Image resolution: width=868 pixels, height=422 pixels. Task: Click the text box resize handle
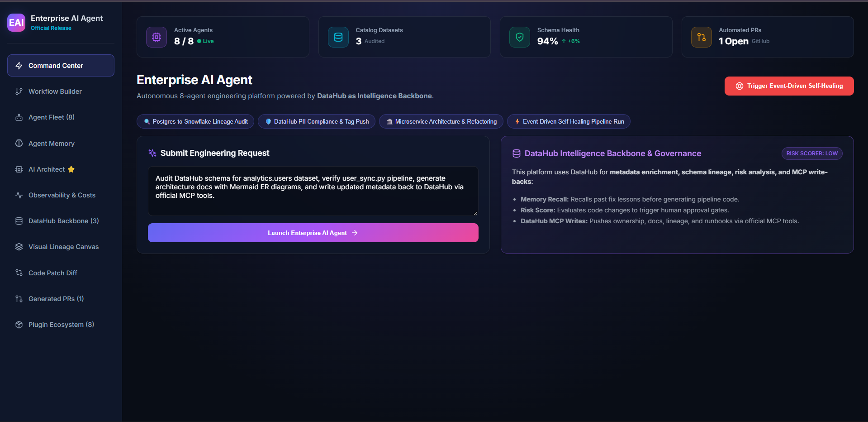coord(475,213)
